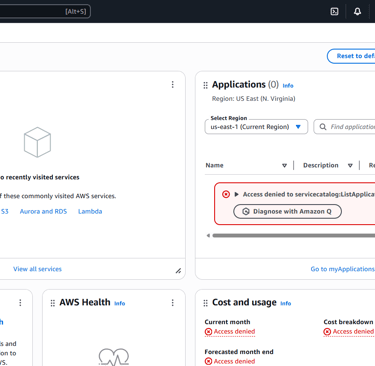Open the notifications bell
Image resolution: width=375 pixels, height=366 pixels.
357,11
